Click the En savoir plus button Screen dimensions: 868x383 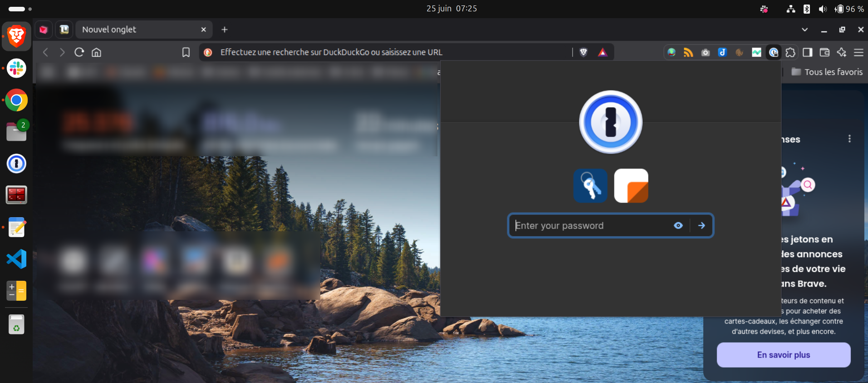(x=784, y=355)
